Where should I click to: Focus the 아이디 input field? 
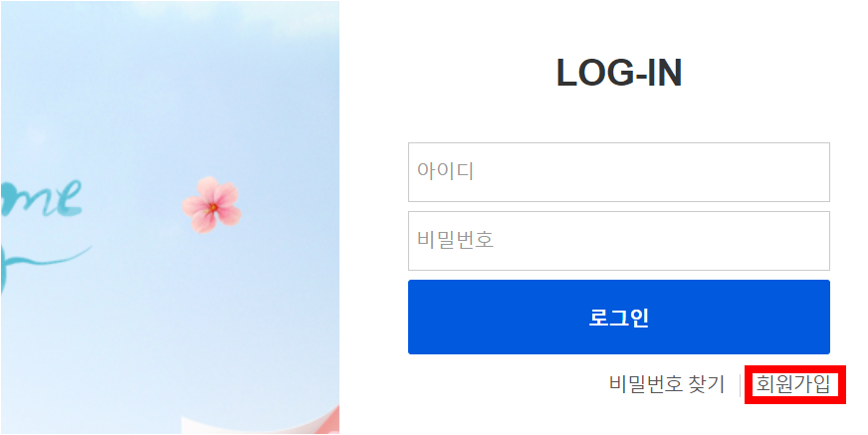tap(619, 172)
